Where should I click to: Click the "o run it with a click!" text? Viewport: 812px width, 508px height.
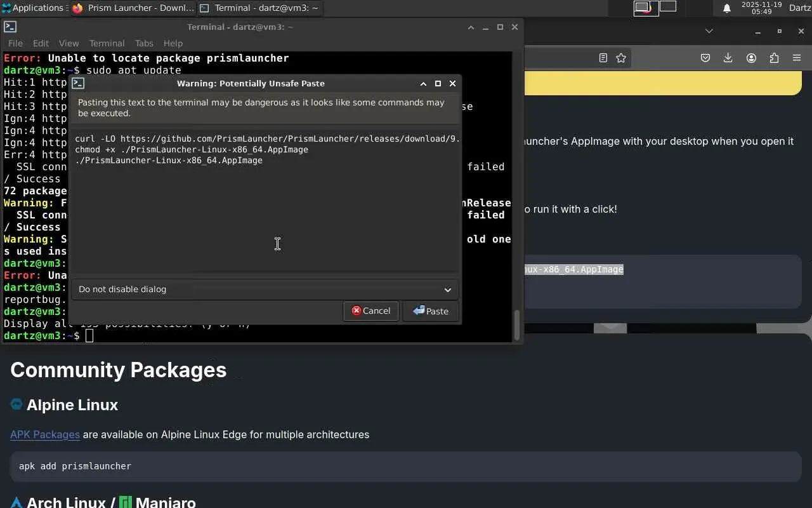[571, 209]
